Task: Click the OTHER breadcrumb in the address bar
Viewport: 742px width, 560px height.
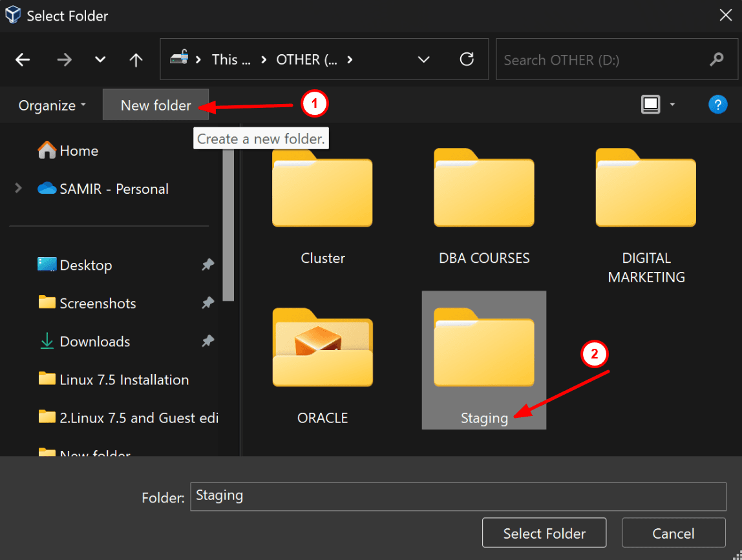Action: (x=306, y=59)
